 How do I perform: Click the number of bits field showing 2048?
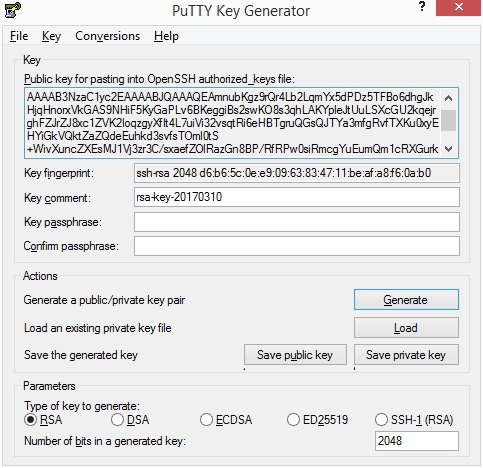point(417,441)
